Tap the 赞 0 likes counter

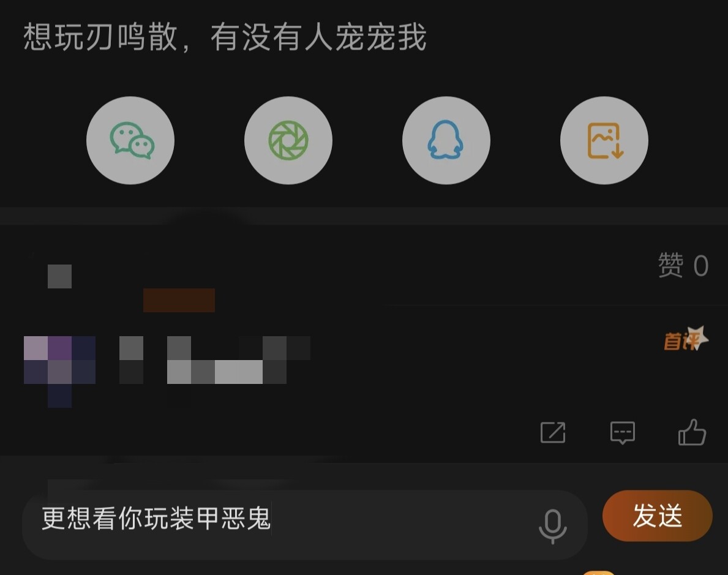tap(683, 265)
